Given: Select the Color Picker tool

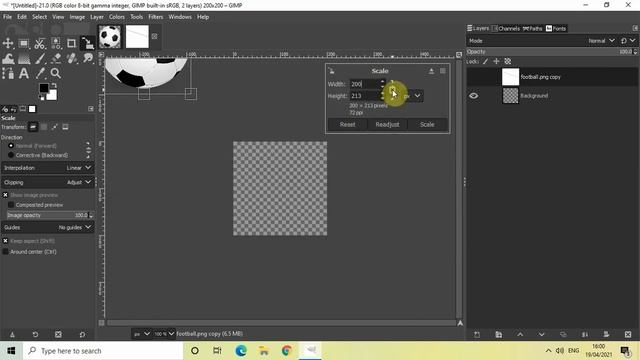Looking at the screenshot, I should [x=40, y=73].
